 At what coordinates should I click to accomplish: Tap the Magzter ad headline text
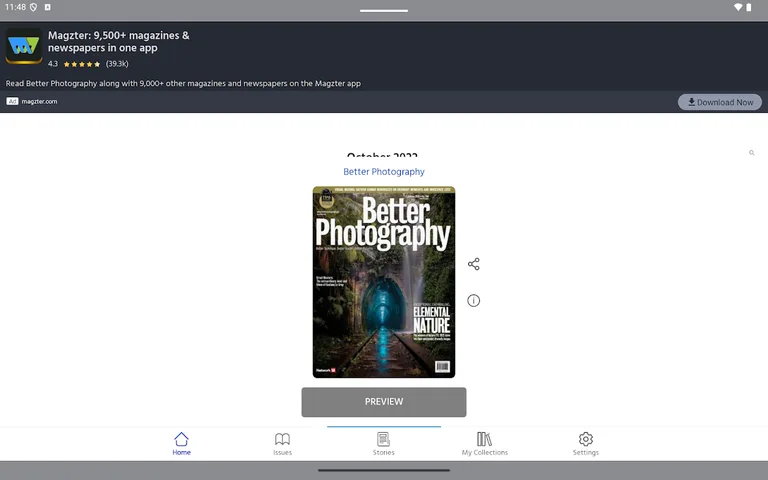click(119, 42)
